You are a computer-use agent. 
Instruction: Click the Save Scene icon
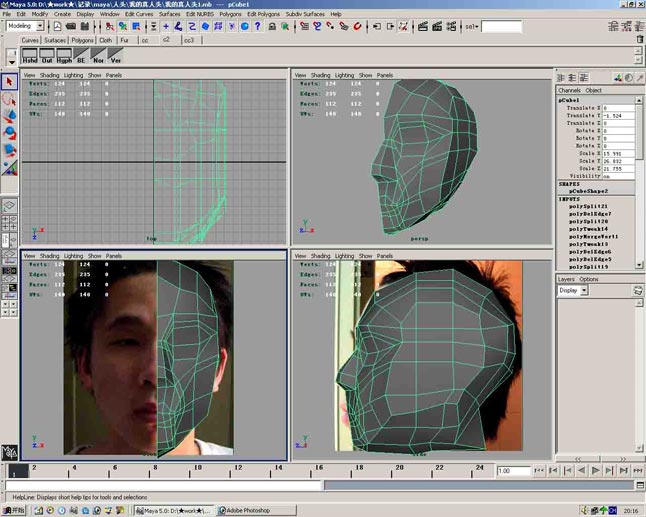(x=85, y=26)
